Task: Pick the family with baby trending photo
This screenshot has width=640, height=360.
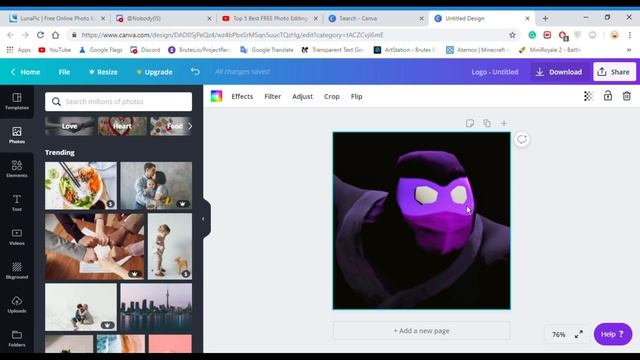Action: 156,186
